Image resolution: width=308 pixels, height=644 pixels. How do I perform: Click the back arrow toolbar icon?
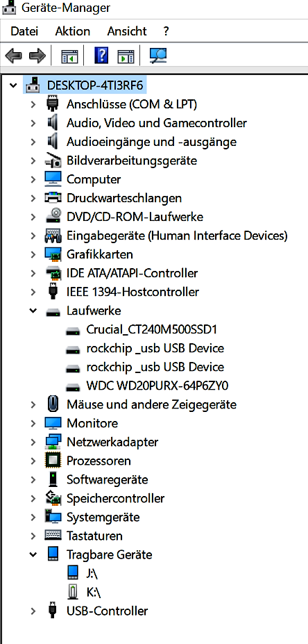click(13, 56)
